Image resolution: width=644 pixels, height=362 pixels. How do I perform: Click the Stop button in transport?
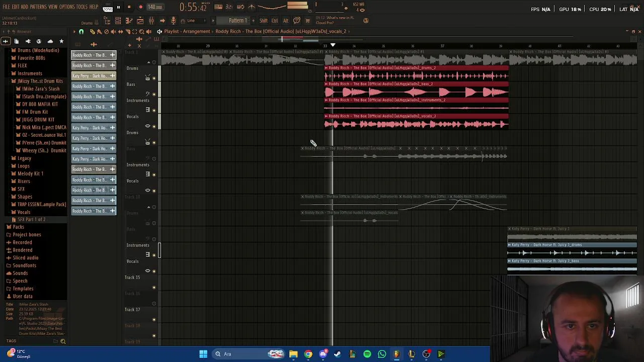(x=129, y=8)
